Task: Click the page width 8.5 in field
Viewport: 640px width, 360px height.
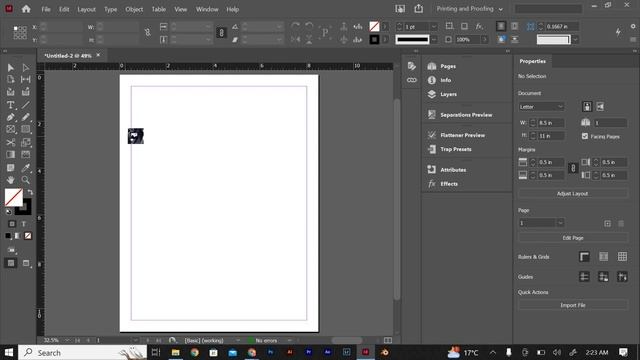Action: tap(551, 122)
